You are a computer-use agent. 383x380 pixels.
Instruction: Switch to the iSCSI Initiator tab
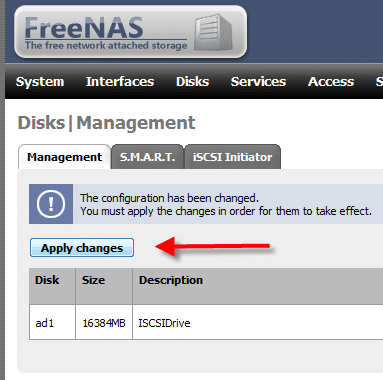(232, 157)
